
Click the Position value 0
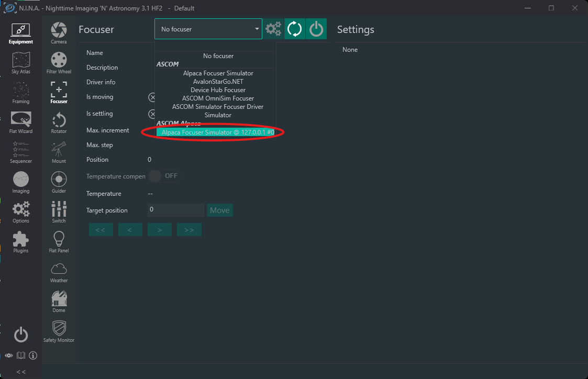(149, 159)
